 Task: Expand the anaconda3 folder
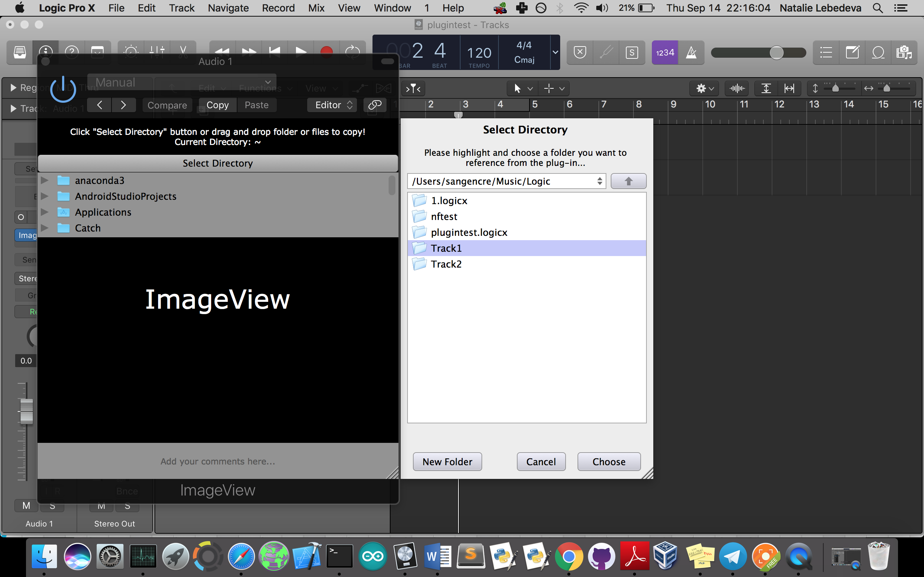[45, 180]
